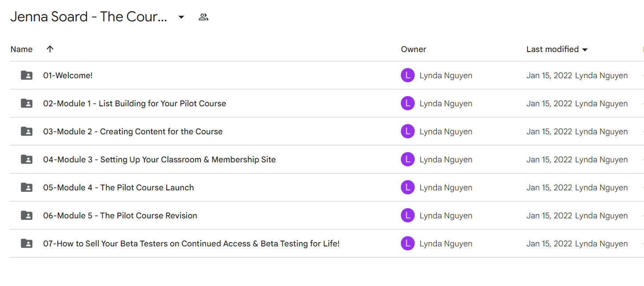Click the shared people icon beside title
The width and height of the screenshot is (644, 286).
coord(204,17)
